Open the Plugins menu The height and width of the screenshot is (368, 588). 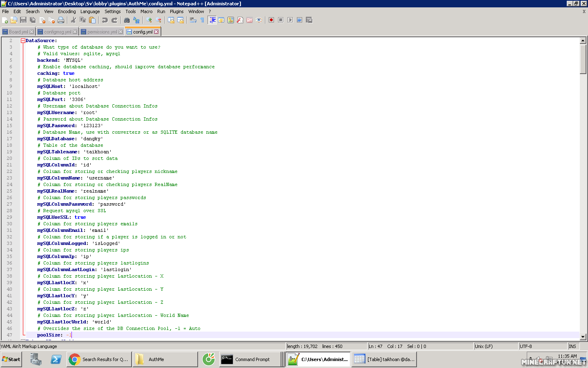[176, 11]
